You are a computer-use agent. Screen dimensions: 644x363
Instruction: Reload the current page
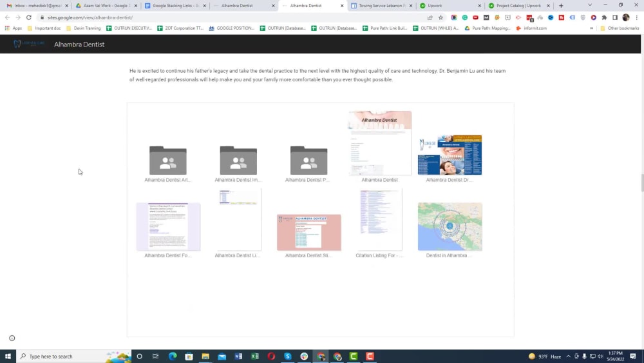[x=29, y=17]
